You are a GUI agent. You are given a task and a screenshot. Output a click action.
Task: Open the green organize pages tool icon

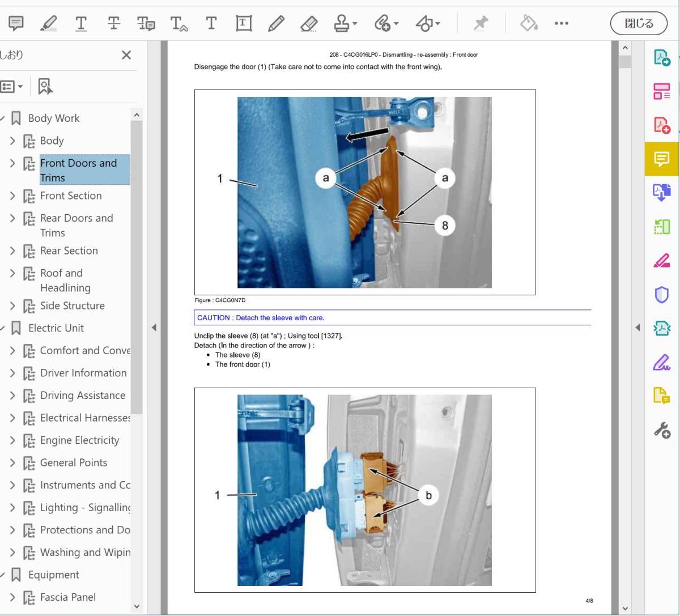pos(662,227)
